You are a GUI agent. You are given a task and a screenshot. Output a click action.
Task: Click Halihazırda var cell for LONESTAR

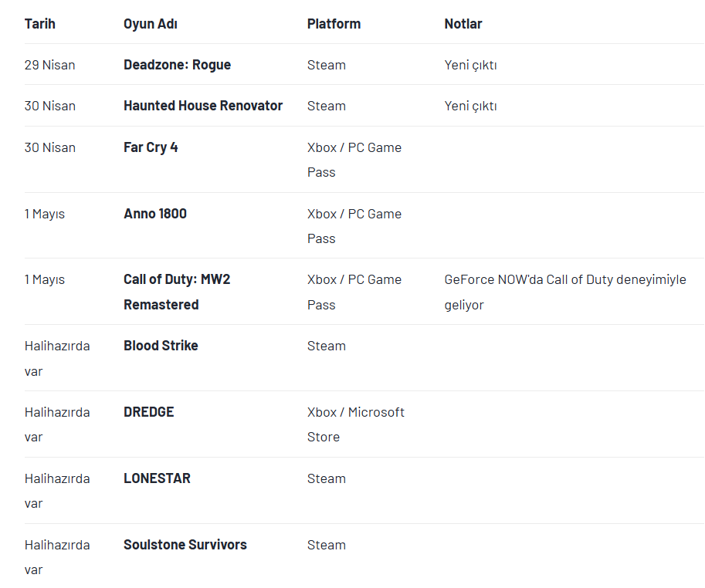tap(57, 491)
